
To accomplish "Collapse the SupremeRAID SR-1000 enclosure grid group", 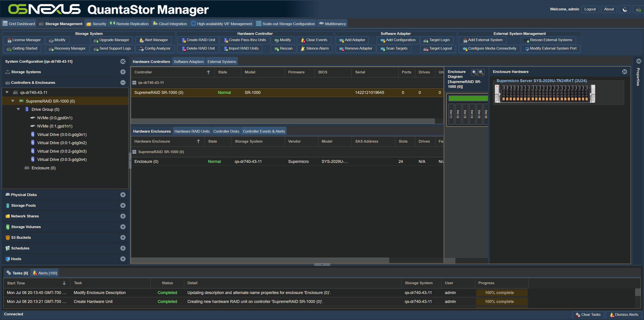I will 134,152.
